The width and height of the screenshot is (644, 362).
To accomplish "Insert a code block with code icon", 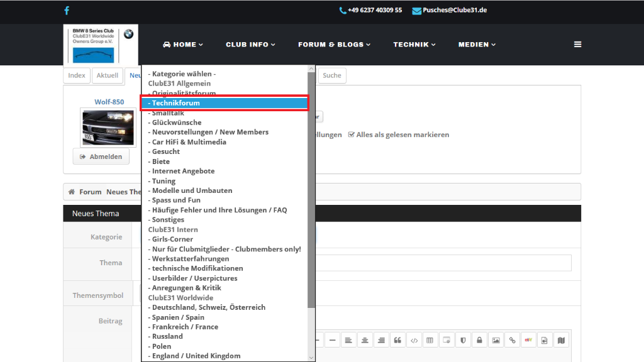I will tap(414, 341).
